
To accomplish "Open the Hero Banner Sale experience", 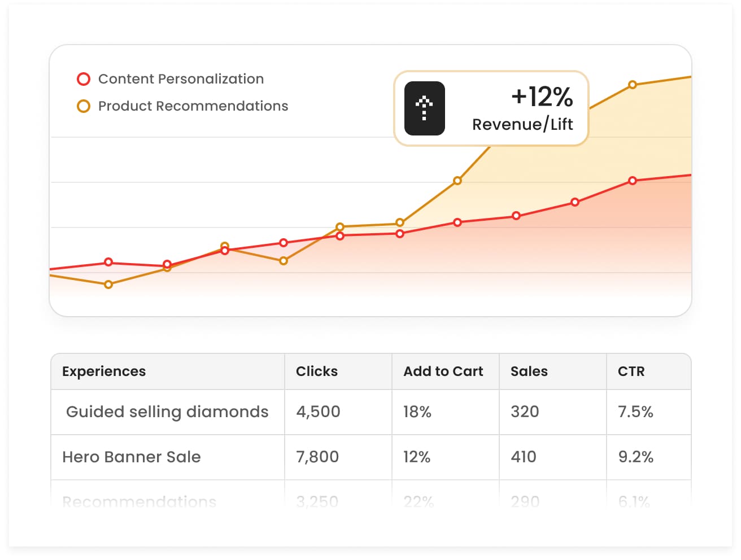I will coord(132,457).
